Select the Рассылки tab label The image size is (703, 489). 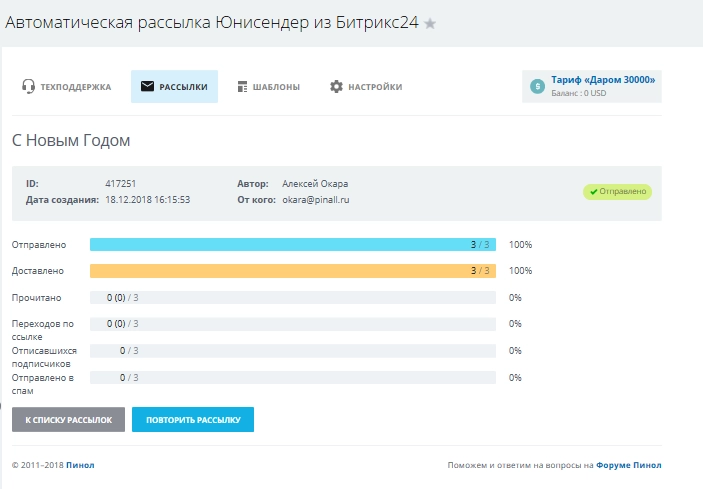click(183, 87)
